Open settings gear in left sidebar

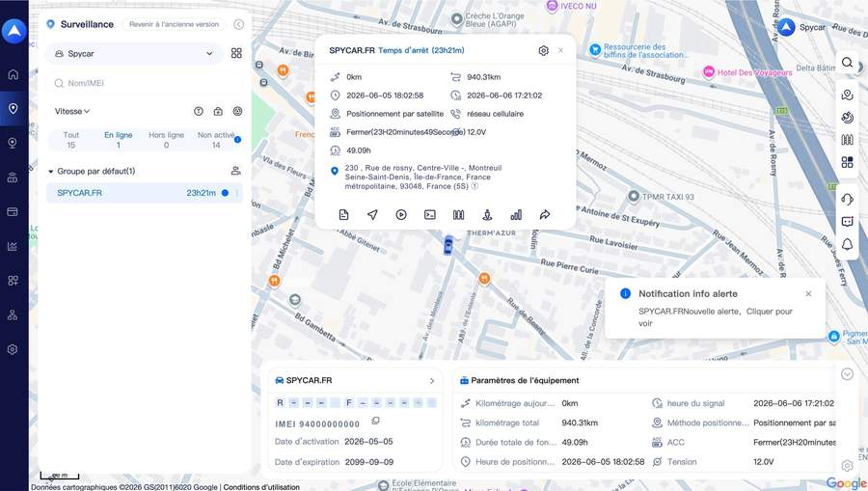[x=13, y=349]
